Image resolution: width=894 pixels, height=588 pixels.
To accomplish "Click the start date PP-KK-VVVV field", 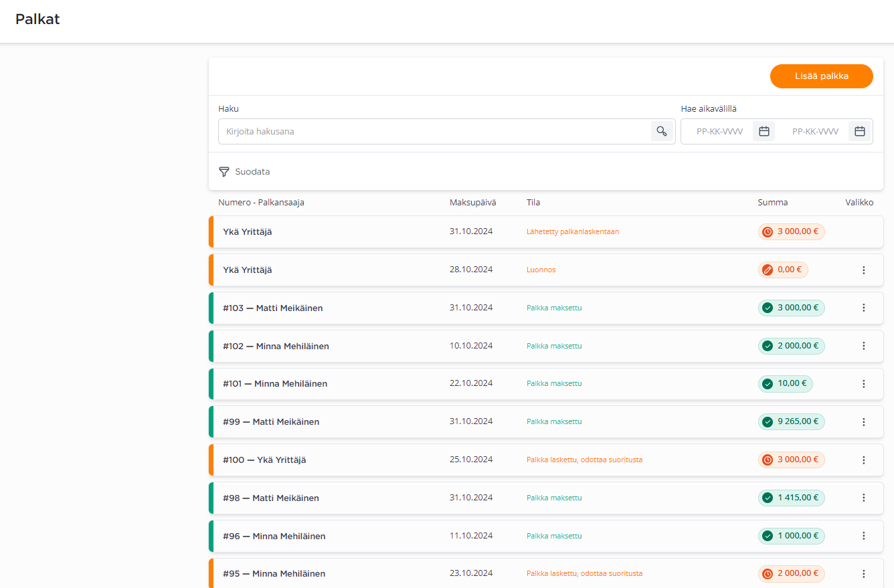I will pyautogui.click(x=719, y=132).
